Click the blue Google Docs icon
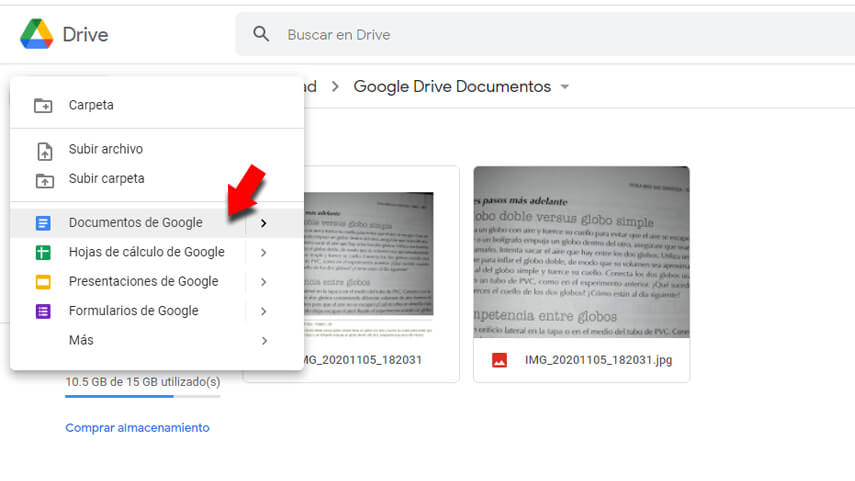Image resolution: width=855 pixels, height=481 pixels. [43, 223]
